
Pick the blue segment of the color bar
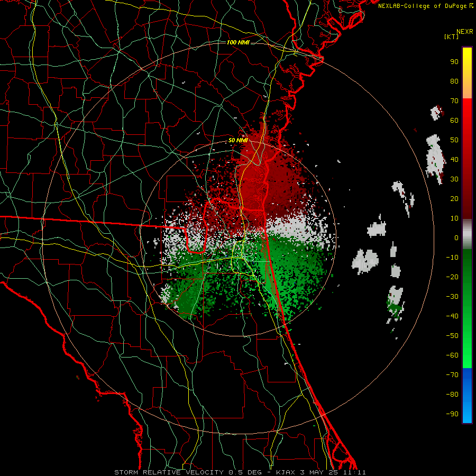point(467,396)
